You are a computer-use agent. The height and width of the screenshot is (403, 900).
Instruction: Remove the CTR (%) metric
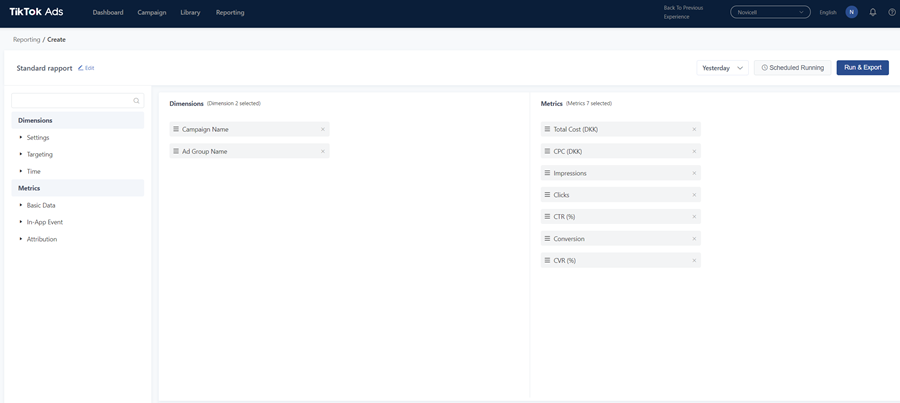point(694,216)
